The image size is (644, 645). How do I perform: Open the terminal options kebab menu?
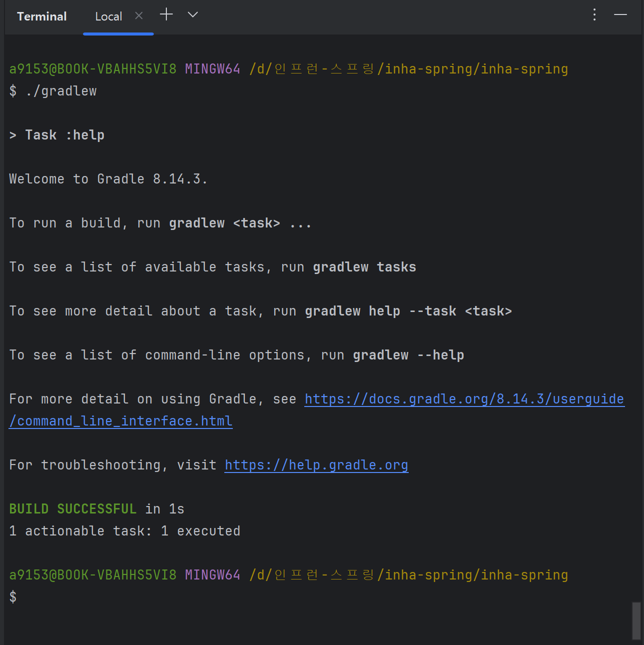pos(595,14)
